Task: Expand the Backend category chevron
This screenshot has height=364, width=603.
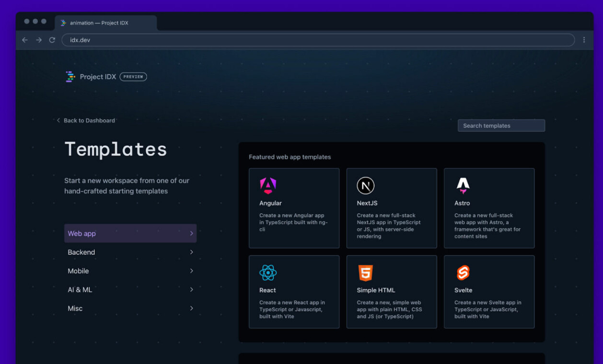Action: pyautogui.click(x=191, y=252)
